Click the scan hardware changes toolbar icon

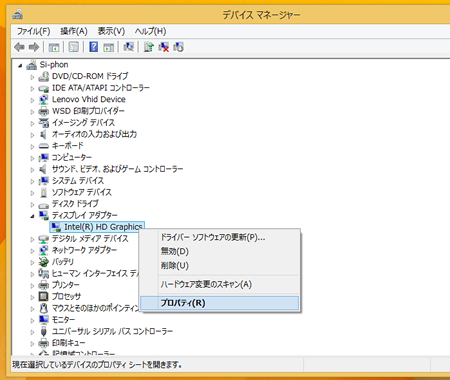pos(129,47)
